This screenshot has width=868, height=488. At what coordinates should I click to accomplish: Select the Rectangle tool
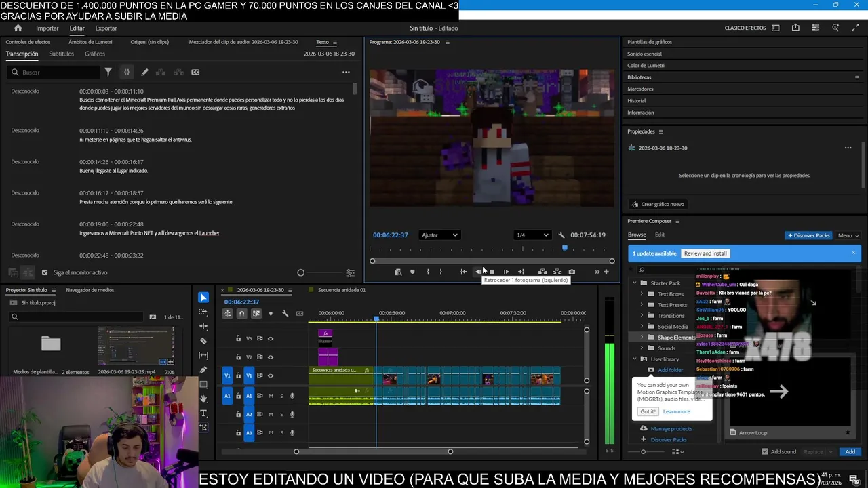point(203,384)
